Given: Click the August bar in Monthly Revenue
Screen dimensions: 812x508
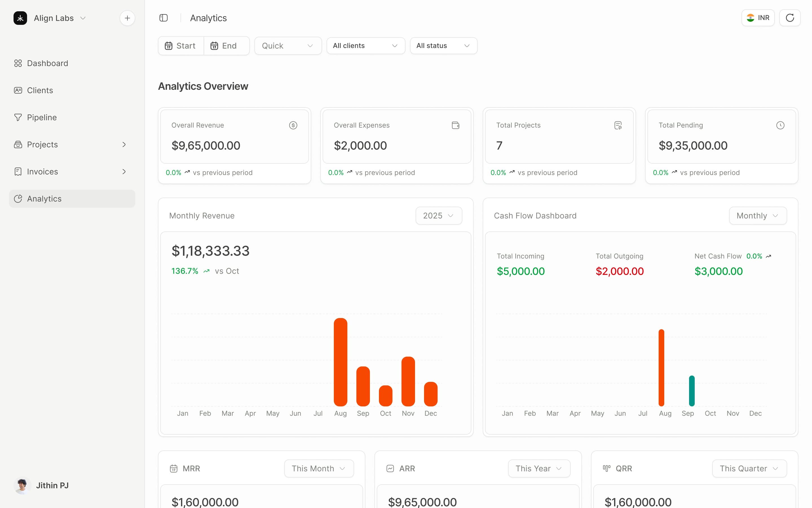Looking at the screenshot, I should pos(340,362).
